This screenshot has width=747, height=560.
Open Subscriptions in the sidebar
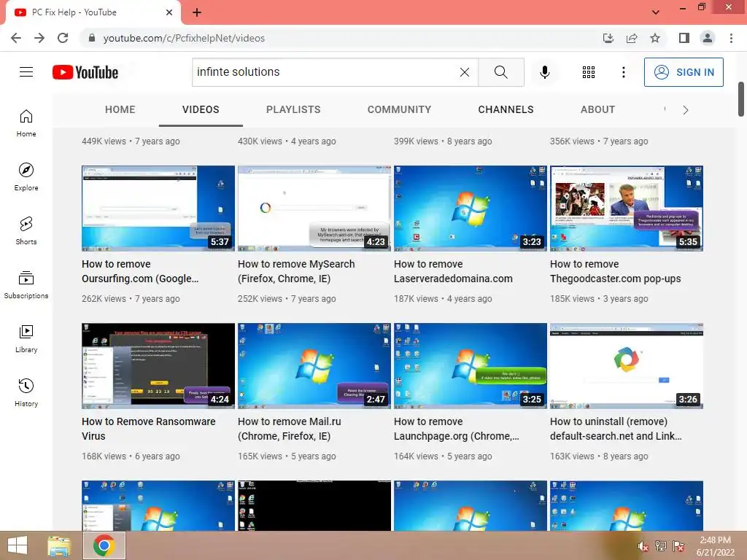tap(26, 285)
